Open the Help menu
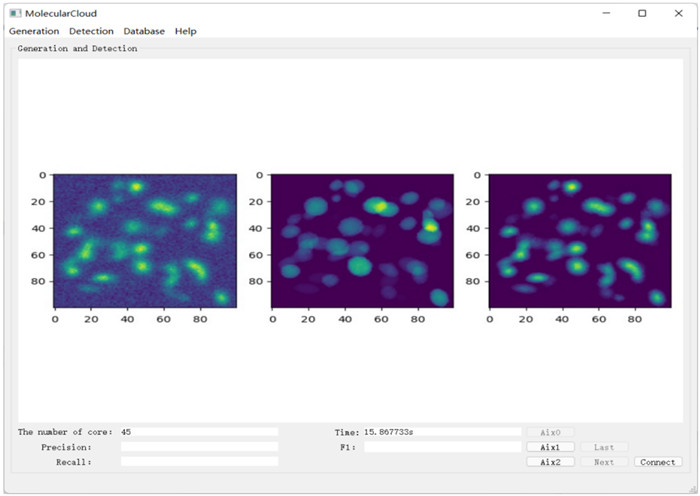 (186, 31)
